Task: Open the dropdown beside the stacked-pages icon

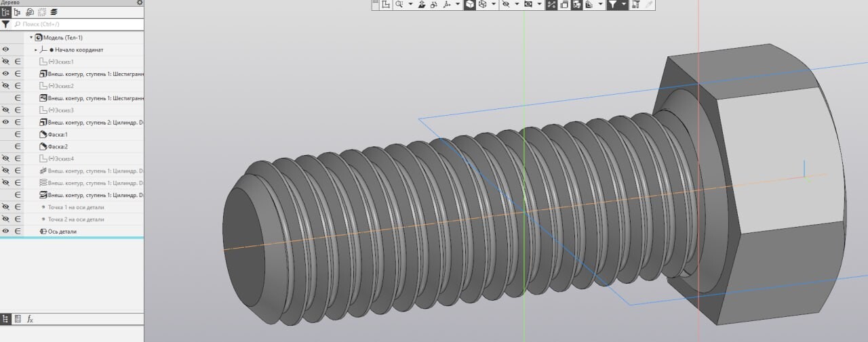Action: tap(601, 4)
